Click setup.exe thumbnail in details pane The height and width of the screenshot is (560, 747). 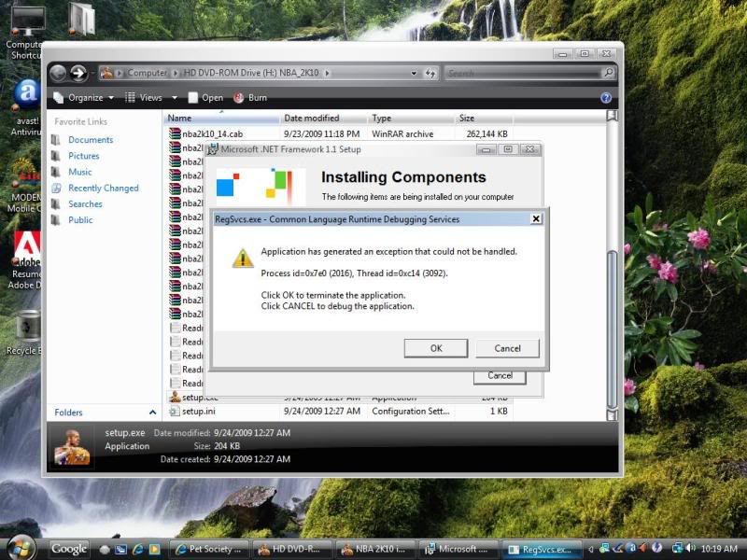coord(72,447)
